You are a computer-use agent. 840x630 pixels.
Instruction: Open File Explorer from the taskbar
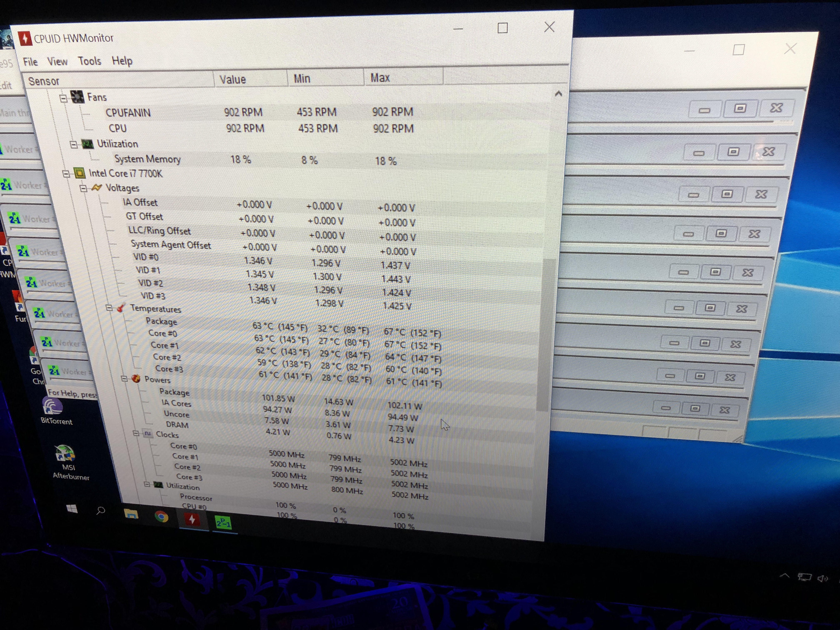click(131, 515)
